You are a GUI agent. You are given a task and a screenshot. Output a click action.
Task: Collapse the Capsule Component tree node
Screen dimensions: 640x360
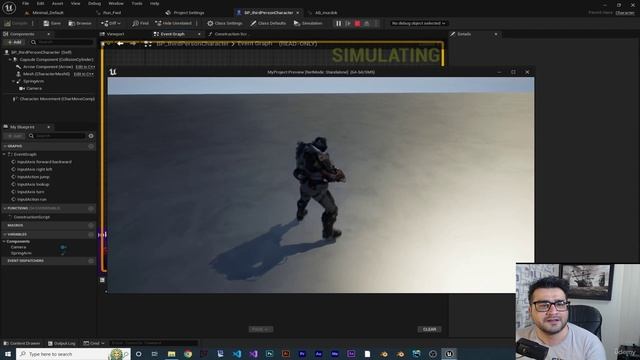10,60
